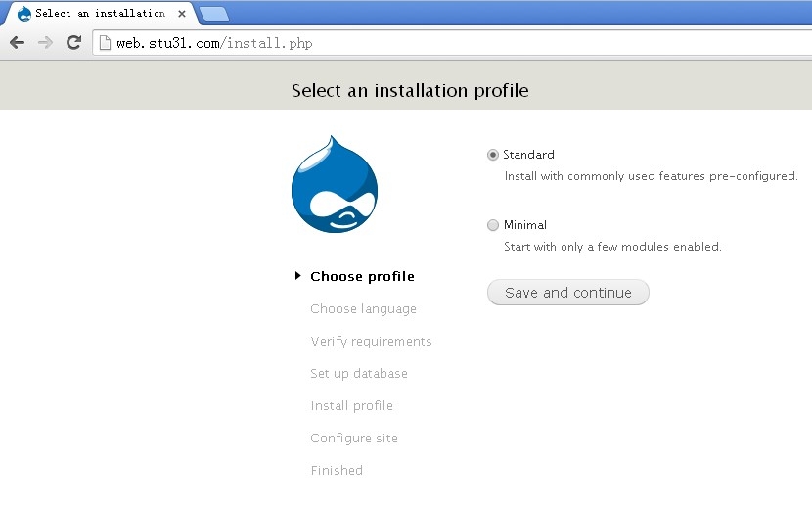Click the black arrow beside Choose profile
Image resolution: width=812 pixels, height=510 pixels.
tap(298, 276)
